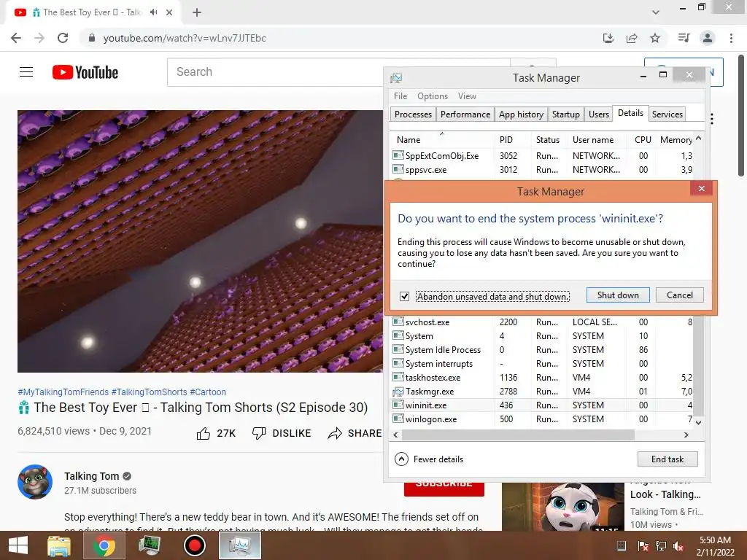Click the #TalkingTomShorts hashtag link
747x560 pixels.
tap(149, 392)
